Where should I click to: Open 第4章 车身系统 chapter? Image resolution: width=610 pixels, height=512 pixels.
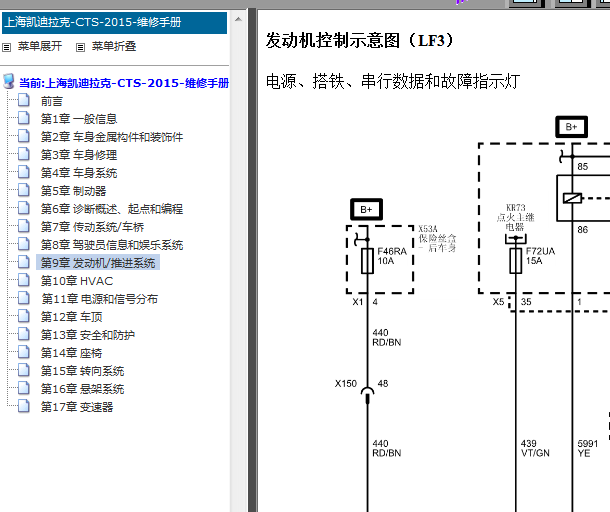79,173
